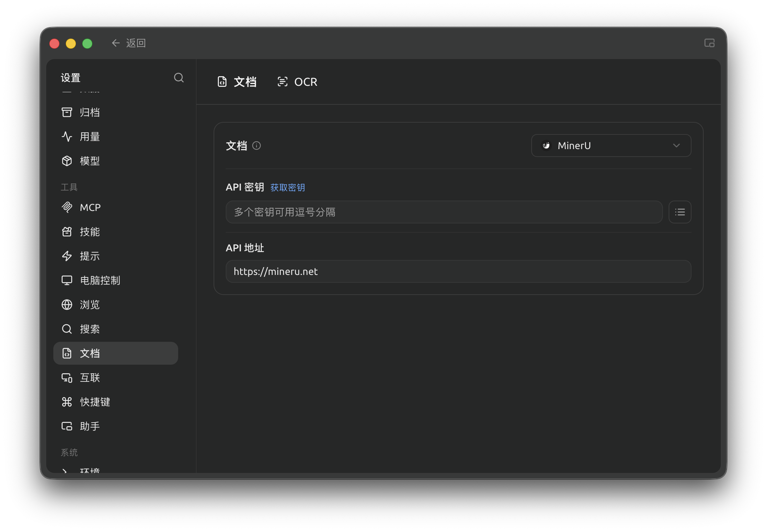Click the info icon beside 文档 heading
767x532 pixels.
[257, 146]
